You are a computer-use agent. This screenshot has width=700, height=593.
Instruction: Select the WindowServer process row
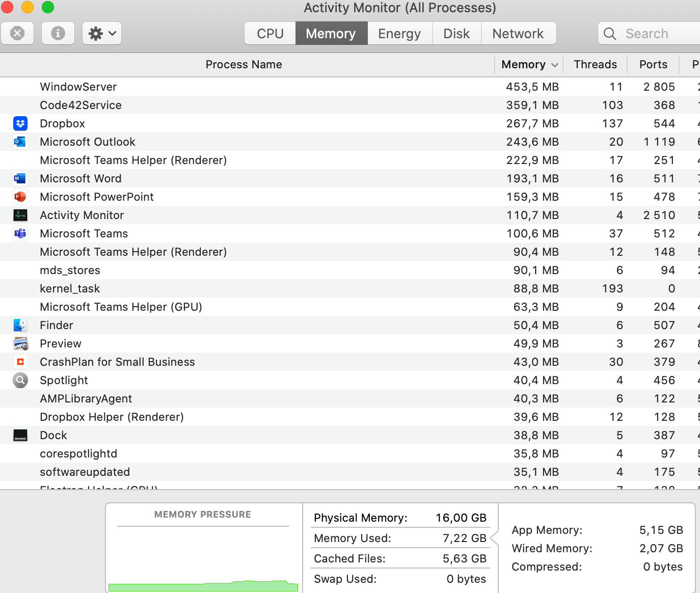pyautogui.click(x=350, y=87)
